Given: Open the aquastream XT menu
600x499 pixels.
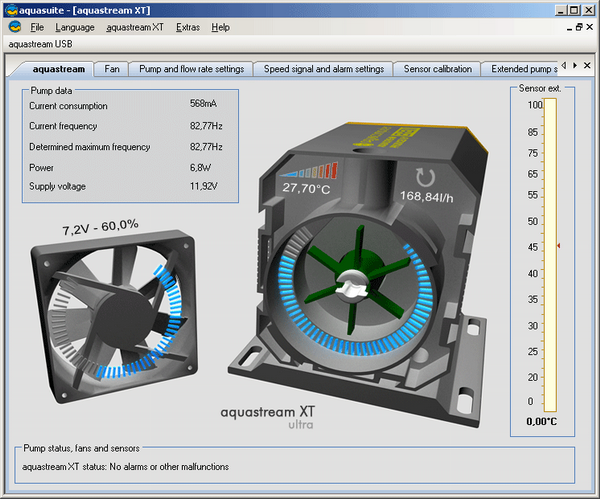Looking at the screenshot, I should click(135, 27).
